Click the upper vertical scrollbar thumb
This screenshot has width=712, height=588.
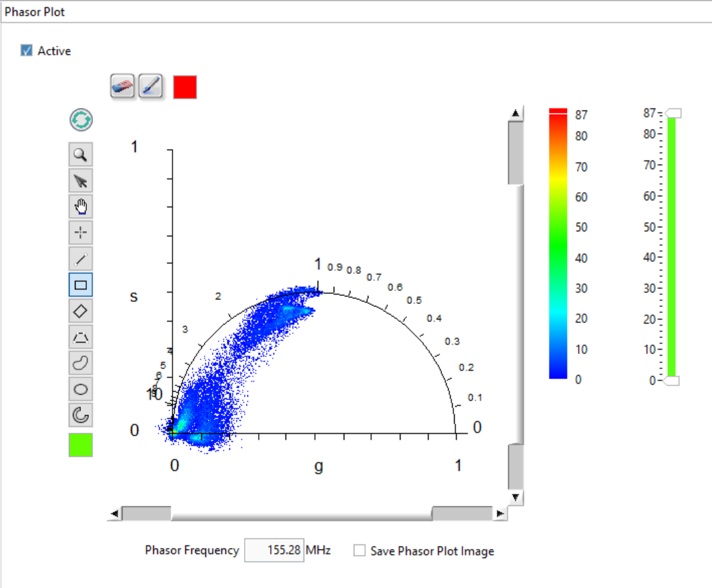pos(515,153)
